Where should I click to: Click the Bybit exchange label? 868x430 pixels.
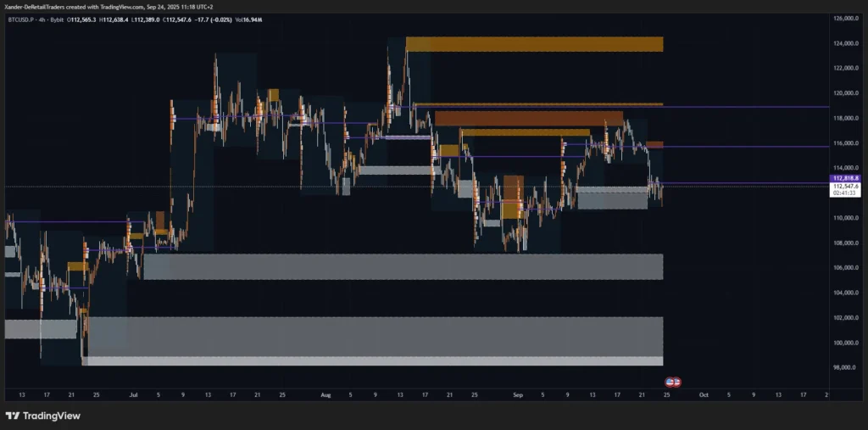coord(57,20)
